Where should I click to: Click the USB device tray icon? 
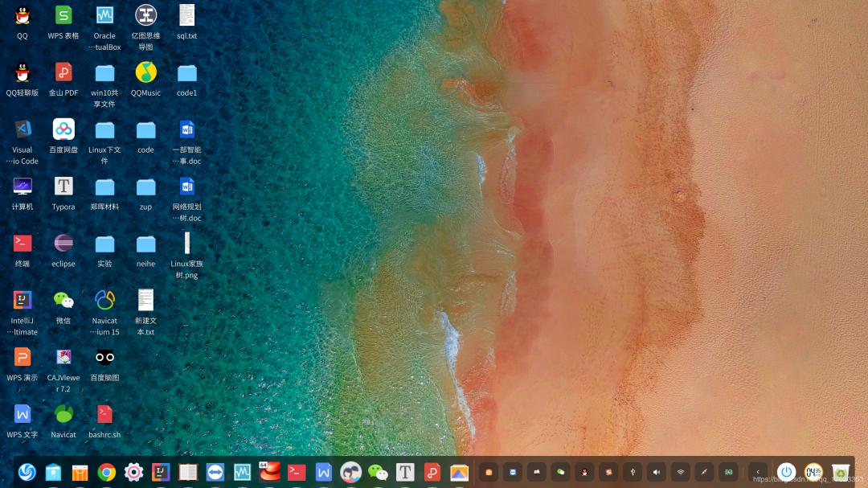point(633,472)
